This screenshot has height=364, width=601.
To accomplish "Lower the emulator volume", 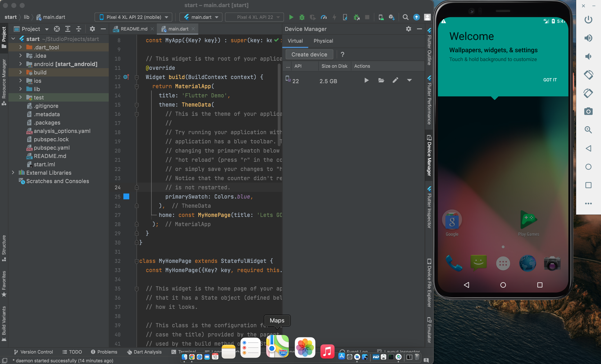I will [588, 56].
